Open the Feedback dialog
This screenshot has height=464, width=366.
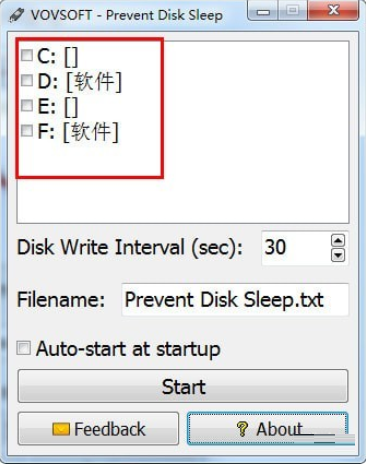tap(98, 429)
